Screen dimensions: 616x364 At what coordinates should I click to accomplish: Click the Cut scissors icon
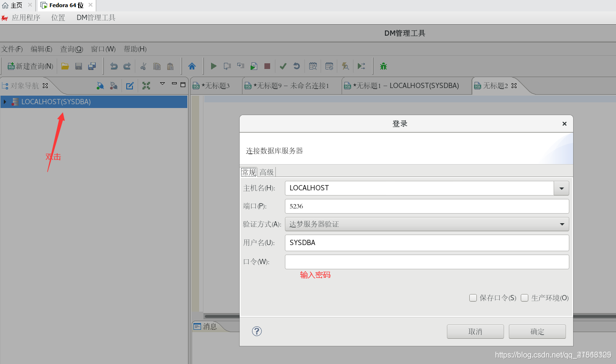click(x=143, y=66)
